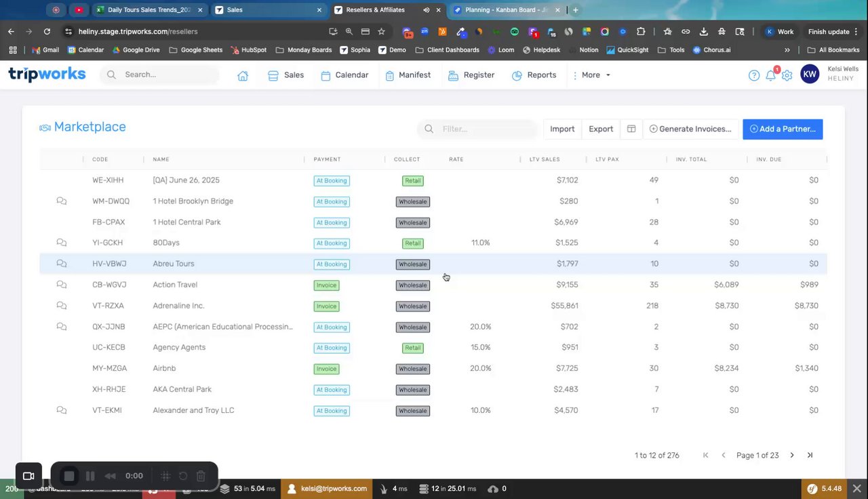Click the tripworks logo
The image size is (868, 499).
[47, 75]
